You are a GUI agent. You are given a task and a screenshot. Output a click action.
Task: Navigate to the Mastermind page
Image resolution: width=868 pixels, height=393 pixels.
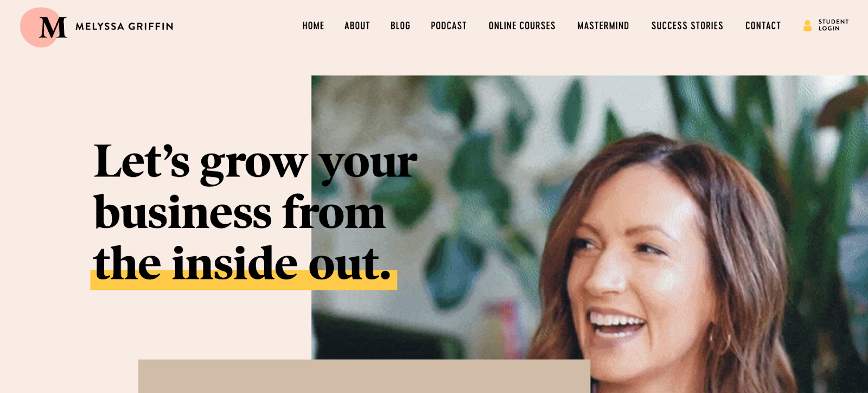click(x=603, y=26)
